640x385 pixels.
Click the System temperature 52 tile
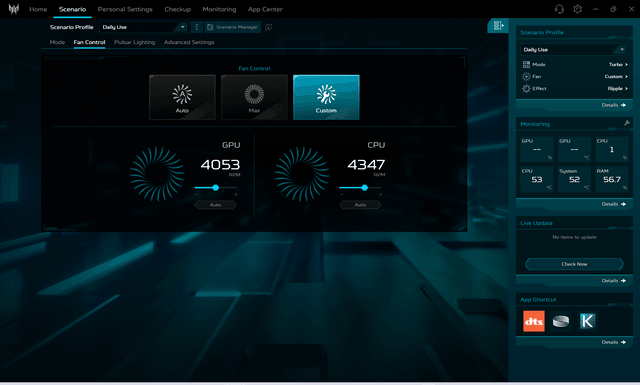(x=574, y=179)
